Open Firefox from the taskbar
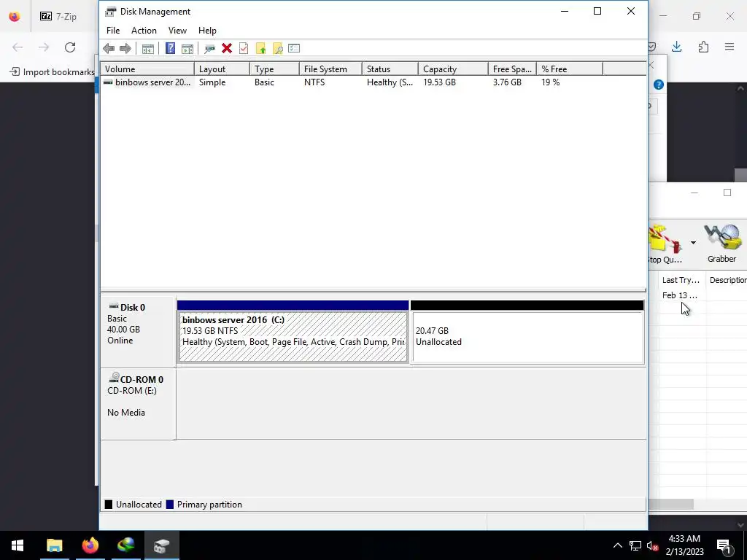The height and width of the screenshot is (560, 747). [x=90, y=545]
